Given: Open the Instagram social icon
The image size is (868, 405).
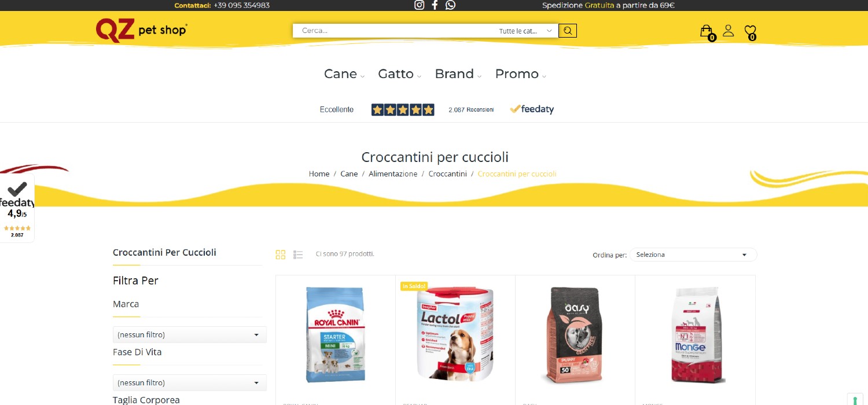Looking at the screenshot, I should (420, 5).
